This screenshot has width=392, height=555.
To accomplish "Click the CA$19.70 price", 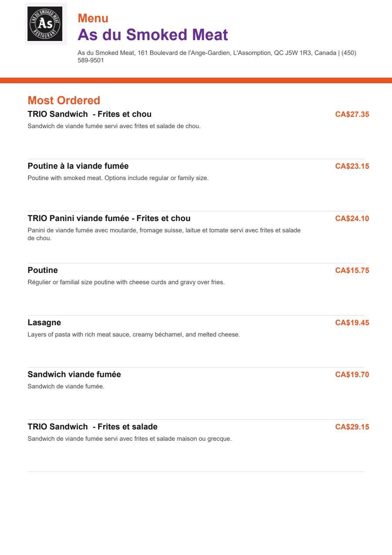I will (x=352, y=375).
